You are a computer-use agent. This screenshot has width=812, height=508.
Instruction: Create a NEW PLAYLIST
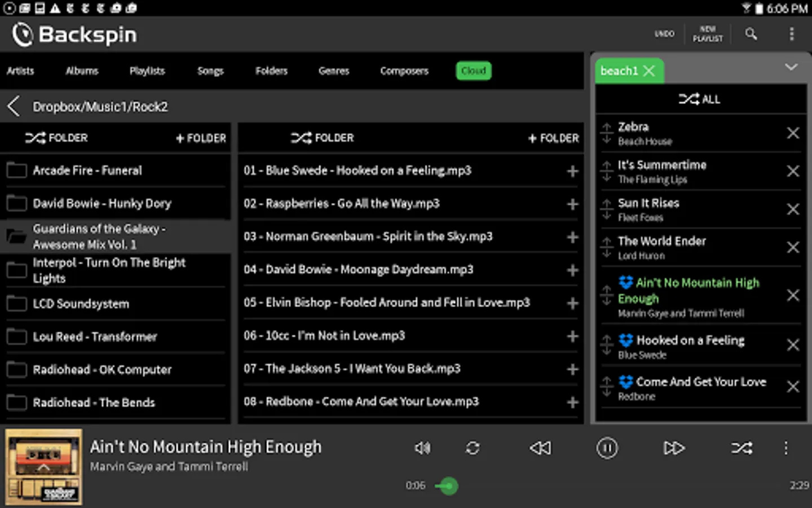point(708,34)
